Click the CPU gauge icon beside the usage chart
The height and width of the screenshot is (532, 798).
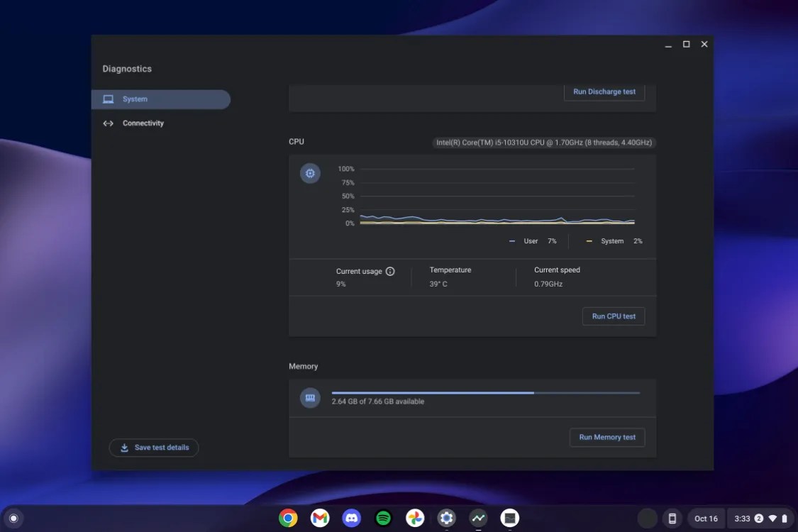[310, 173]
